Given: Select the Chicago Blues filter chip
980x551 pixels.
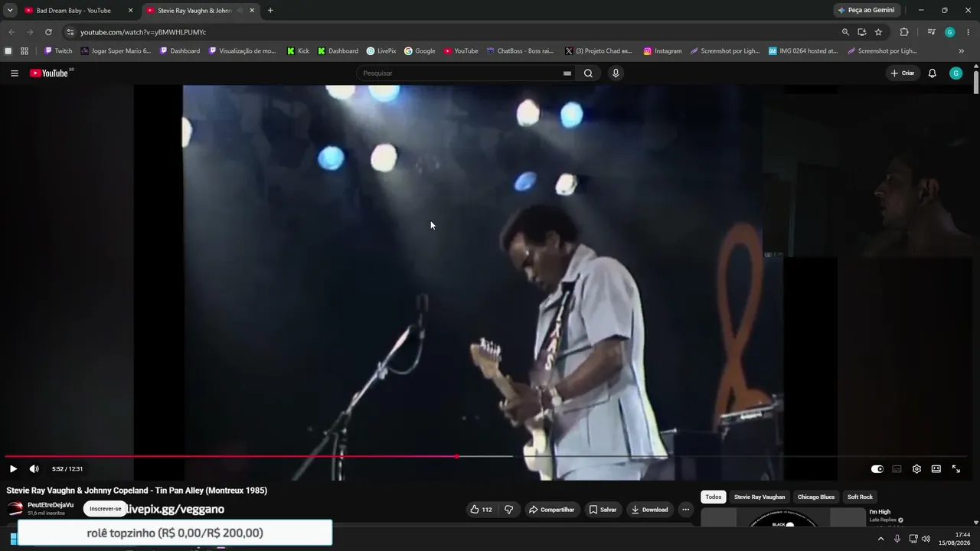Looking at the screenshot, I should pyautogui.click(x=816, y=497).
